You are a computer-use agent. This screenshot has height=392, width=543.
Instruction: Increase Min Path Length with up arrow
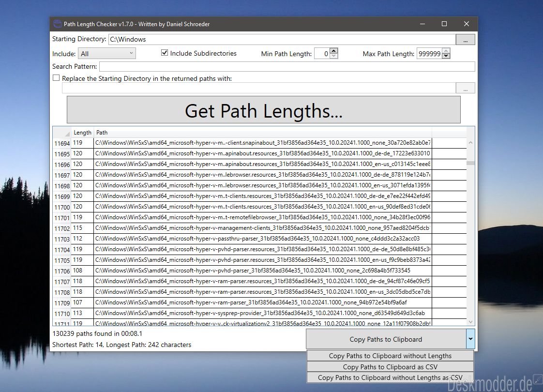pos(333,50)
